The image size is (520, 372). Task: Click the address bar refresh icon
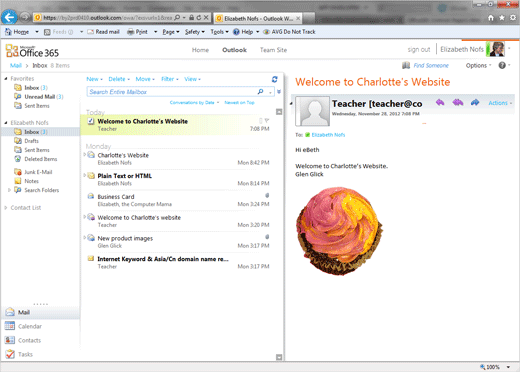click(199, 18)
